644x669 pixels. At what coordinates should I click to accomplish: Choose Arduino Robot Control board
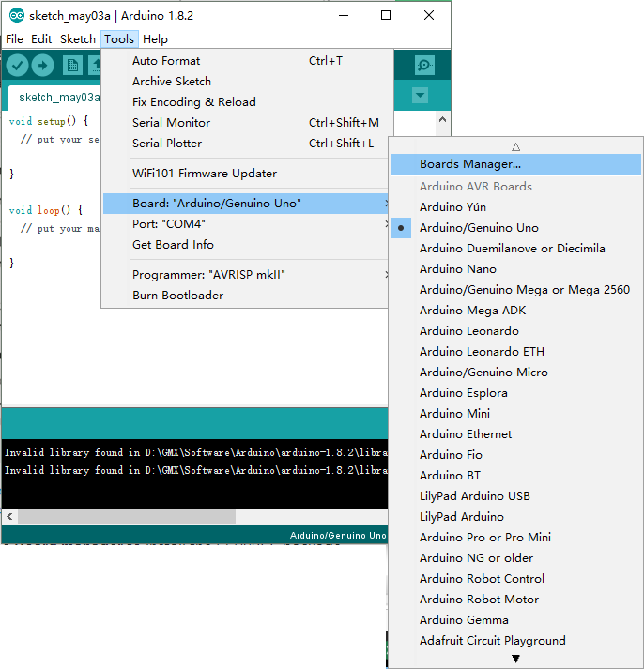pos(515,579)
